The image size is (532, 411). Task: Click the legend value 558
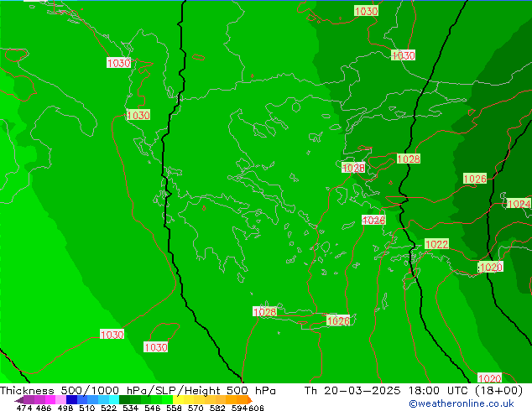[174, 408]
